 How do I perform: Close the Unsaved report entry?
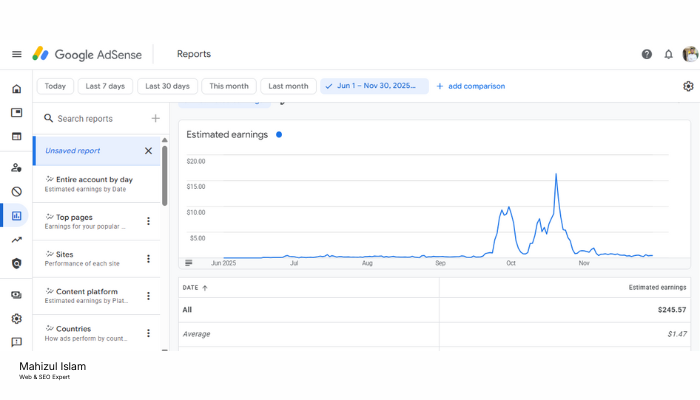pos(148,151)
